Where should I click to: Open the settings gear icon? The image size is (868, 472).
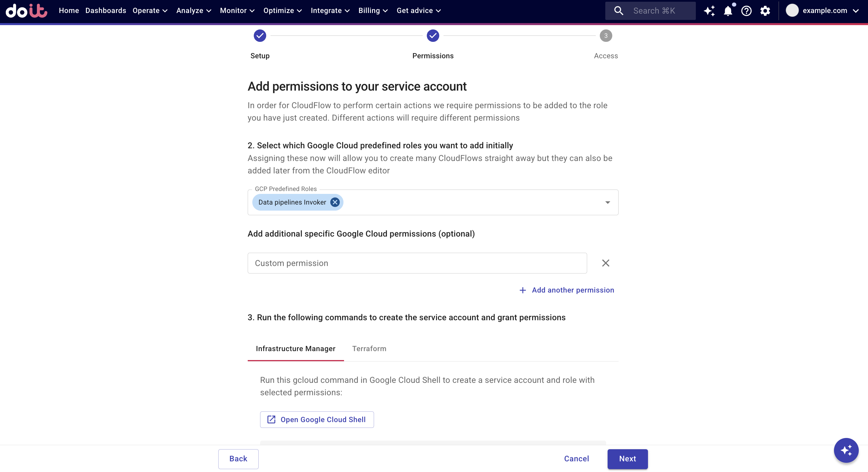[765, 11]
